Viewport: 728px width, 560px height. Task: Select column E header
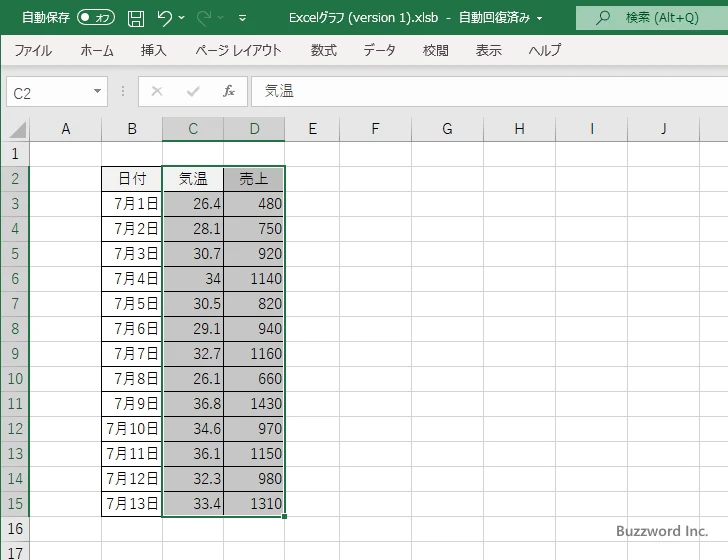[312, 129]
